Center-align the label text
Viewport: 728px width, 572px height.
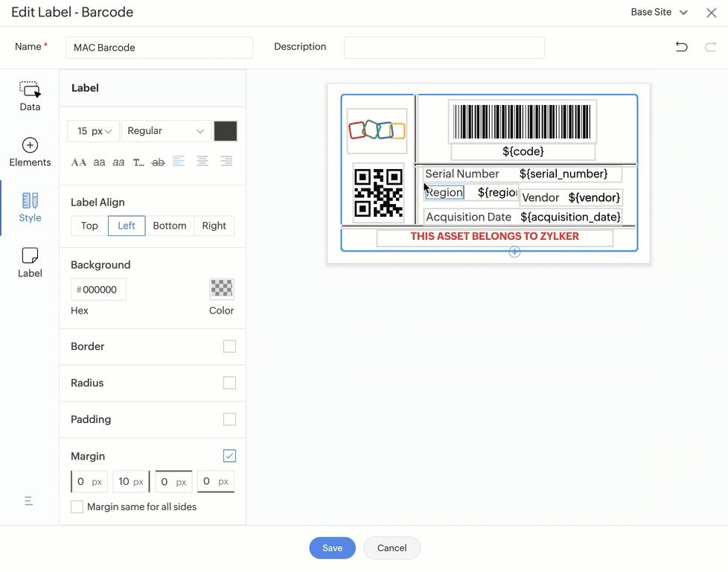point(202,162)
